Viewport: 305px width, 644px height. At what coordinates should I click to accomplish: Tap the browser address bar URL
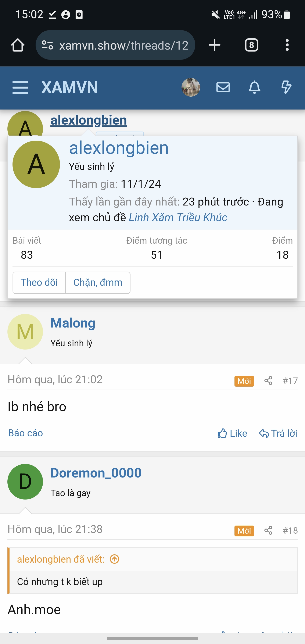(124, 45)
